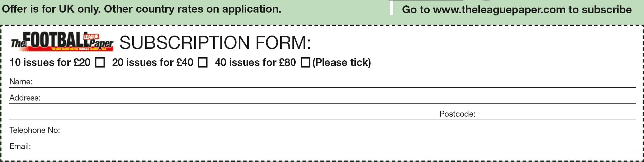Click into the Telephone No field

[x=348, y=130]
